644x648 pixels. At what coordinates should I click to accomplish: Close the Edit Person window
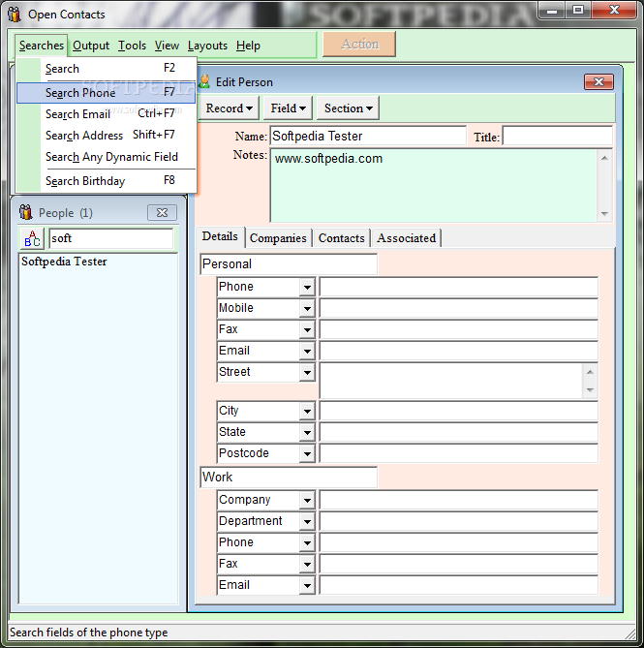[598, 81]
